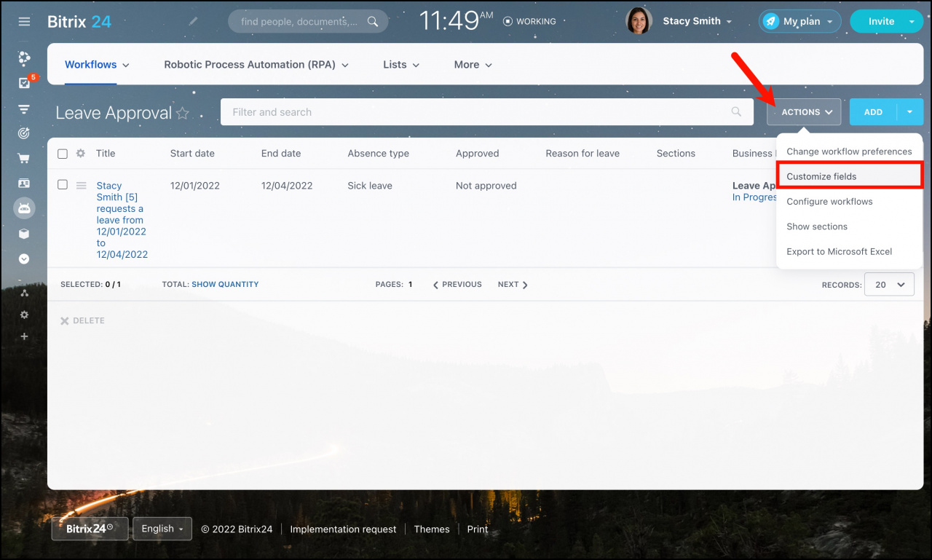Click the Reason for leave header

(582, 154)
